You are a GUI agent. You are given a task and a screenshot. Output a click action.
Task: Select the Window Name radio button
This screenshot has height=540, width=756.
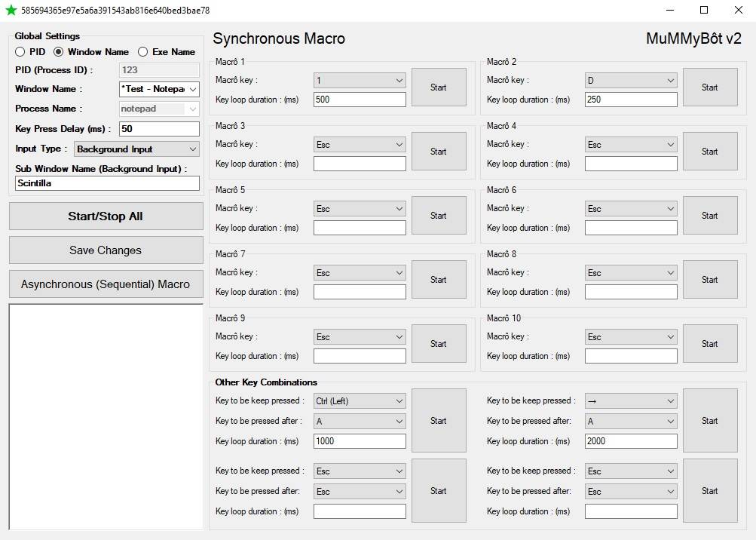58,52
